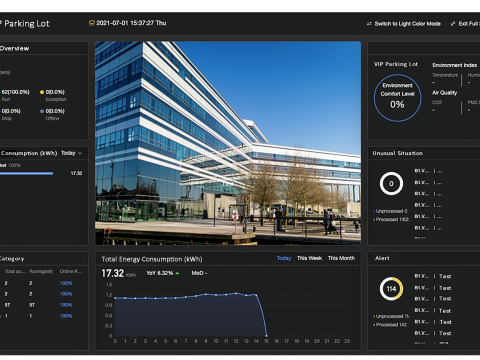Click the consumption progress bar showing 17.32

[x=26, y=173]
